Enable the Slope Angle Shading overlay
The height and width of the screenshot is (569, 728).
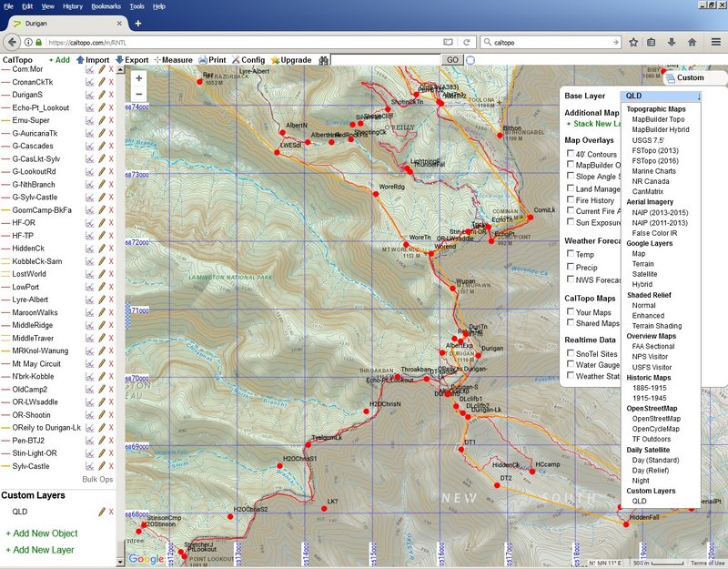tap(571, 176)
